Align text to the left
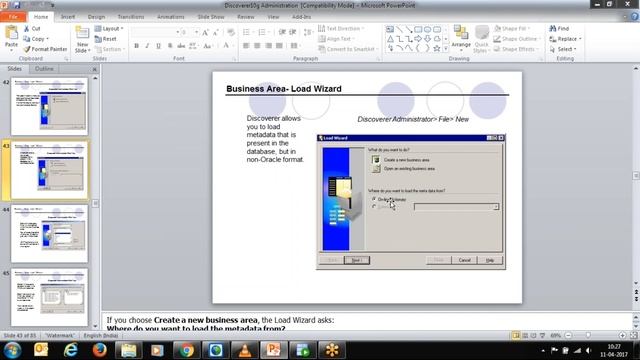Screen dimensions: 640x360 pyautogui.click(x=246, y=46)
